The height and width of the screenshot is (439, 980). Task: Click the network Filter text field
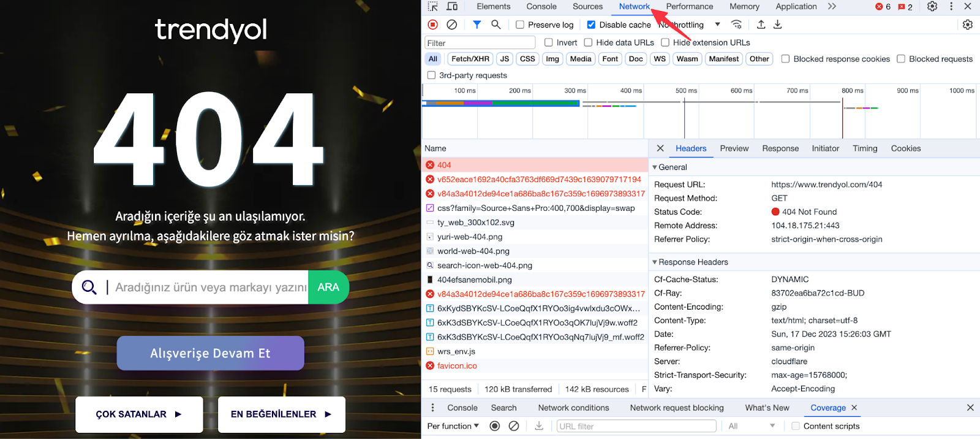pos(480,43)
